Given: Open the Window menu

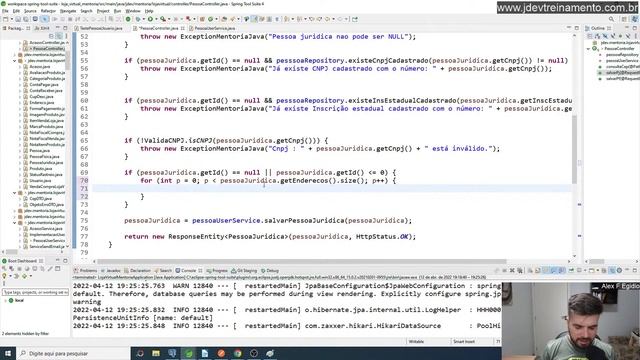Looking at the screenshot, I should (x=133, y=11).
